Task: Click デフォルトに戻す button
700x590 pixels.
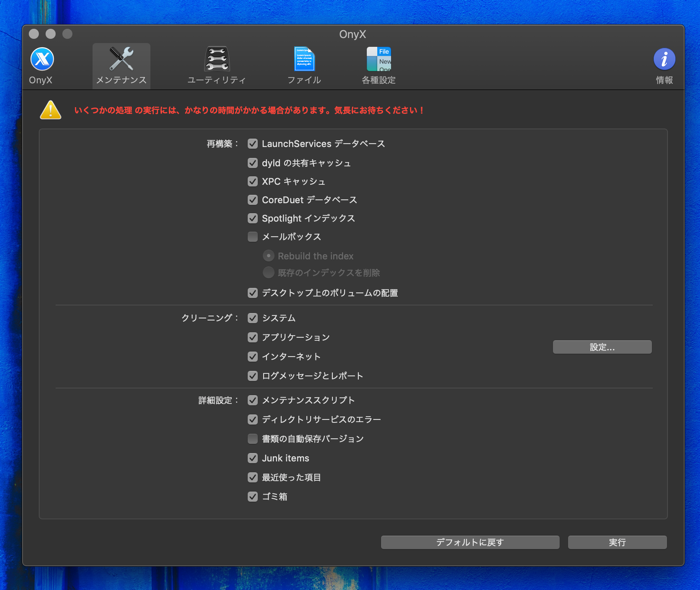Action: coord(470,542)
